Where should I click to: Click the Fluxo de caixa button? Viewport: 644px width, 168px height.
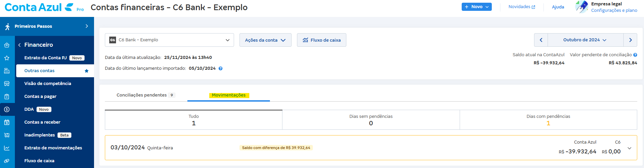click(321, 40)
